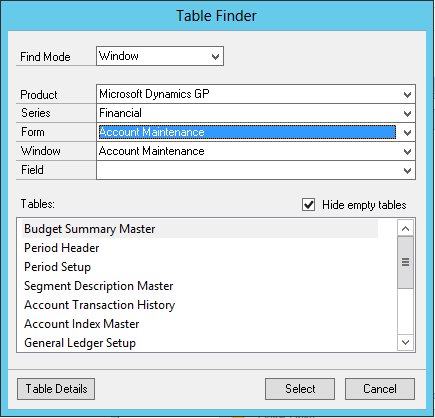Expand the Form dropdown arrow
The height and width of the screenshot is (418, 435).
407,132
